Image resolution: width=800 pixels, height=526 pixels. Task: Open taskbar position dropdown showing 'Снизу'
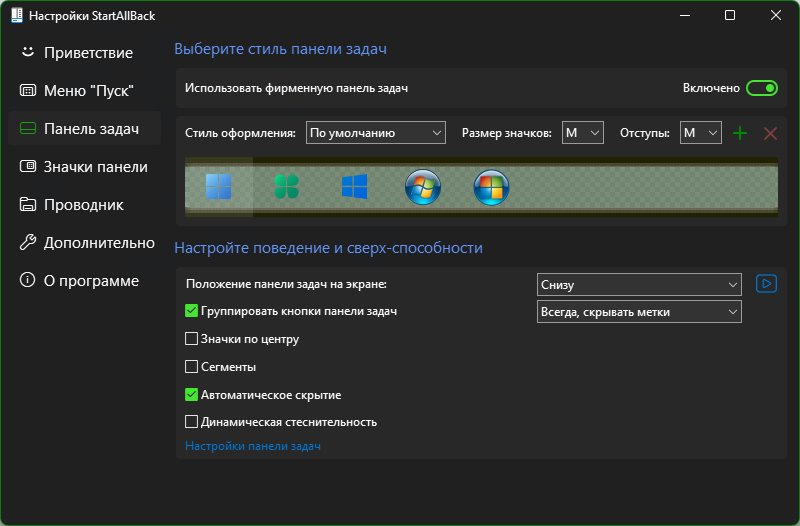(639, 285)
